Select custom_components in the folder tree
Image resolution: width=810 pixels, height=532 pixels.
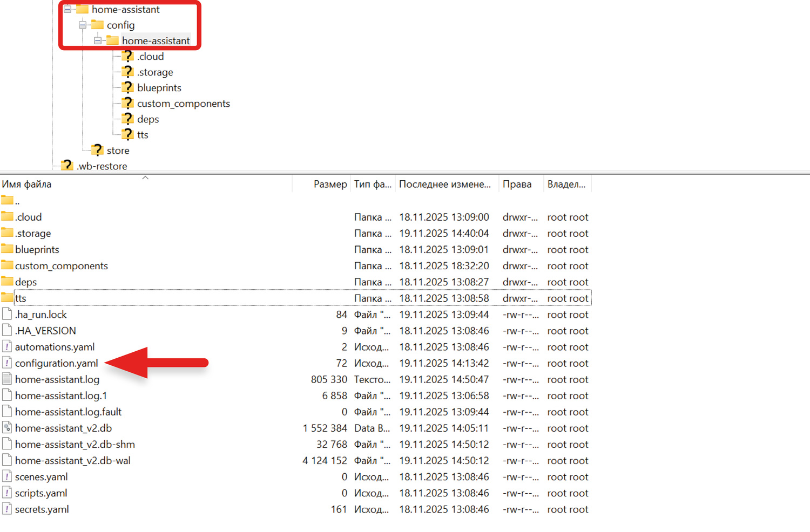183,104
